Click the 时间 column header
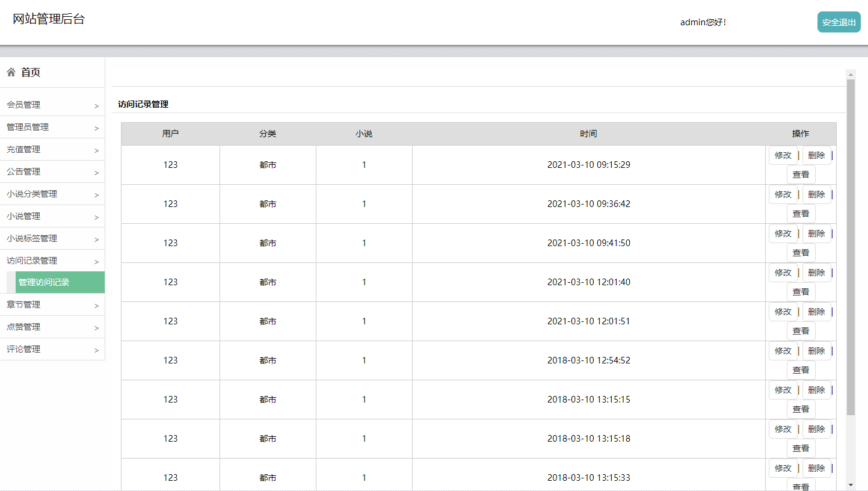 (588, 134)
